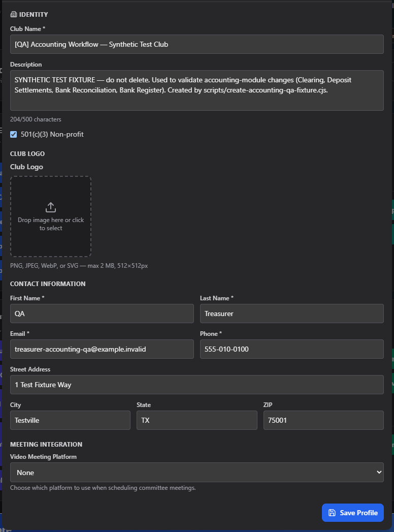Image resolution: width=394 pixels, height=532 pixels.
Task: Edit the State field showing TX
Action: (x=196, y=420)
